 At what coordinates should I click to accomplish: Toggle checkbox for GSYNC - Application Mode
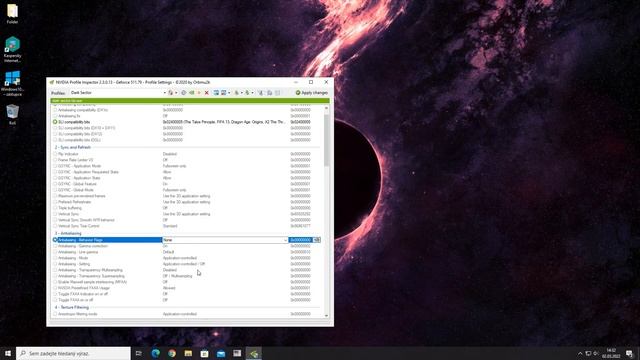click(x=55, y=166)
